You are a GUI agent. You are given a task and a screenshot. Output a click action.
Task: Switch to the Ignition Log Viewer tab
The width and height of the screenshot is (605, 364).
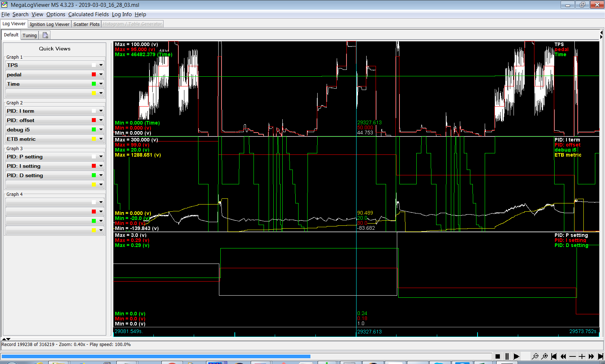[50, 24]
